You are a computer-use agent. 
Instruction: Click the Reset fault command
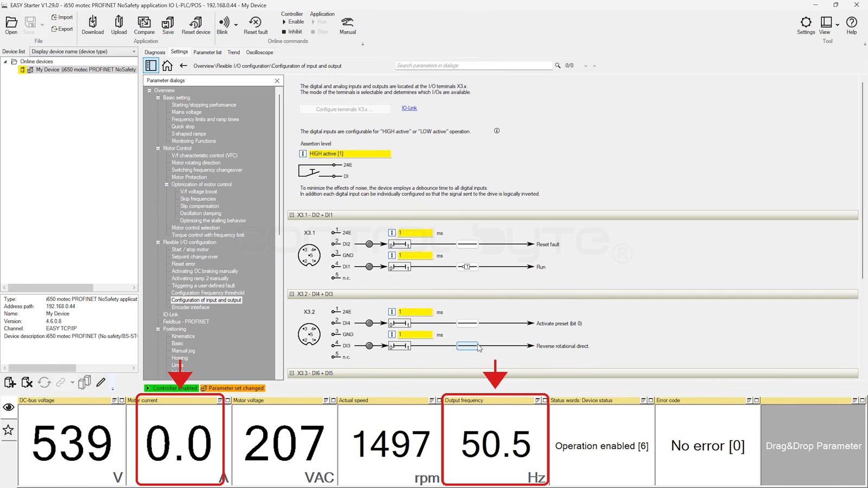pyautogui.click(x=256, y=24)
